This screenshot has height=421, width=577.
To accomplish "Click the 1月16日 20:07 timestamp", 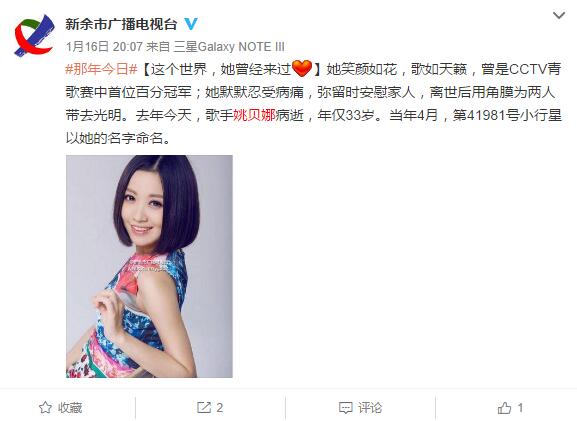I will (104, 47).
